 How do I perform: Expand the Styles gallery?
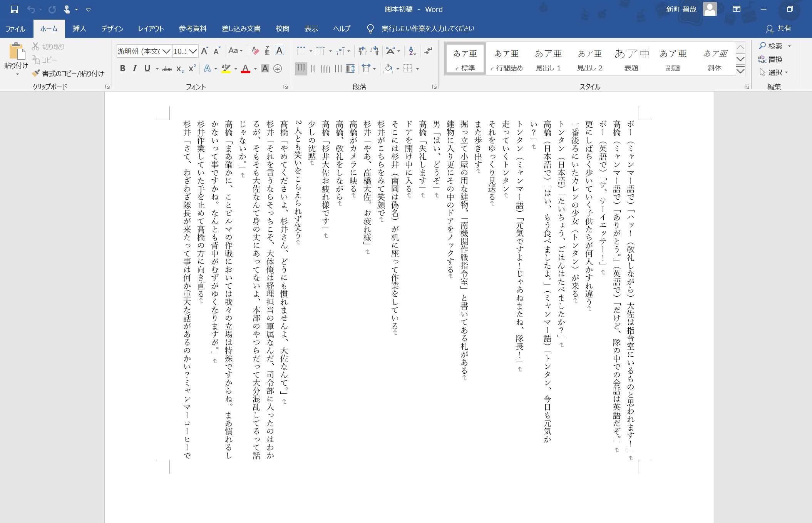pyautogui.click(x=740, y=72)
